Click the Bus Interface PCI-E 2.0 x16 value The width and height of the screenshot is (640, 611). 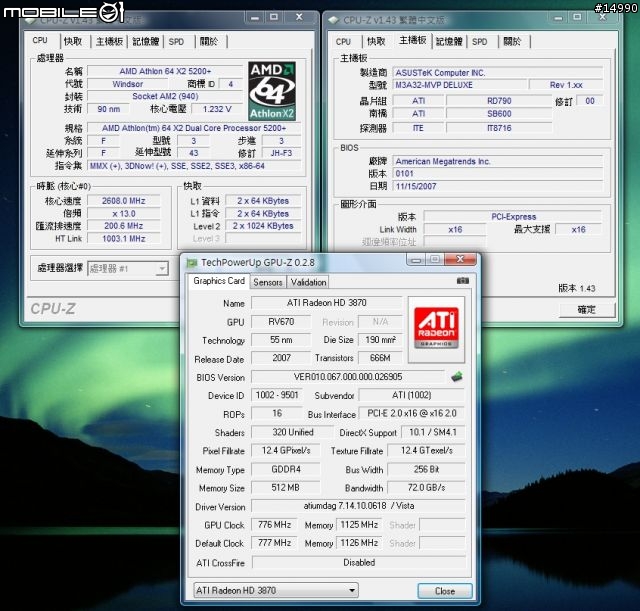pyautogui.click(x=411, y=413)
